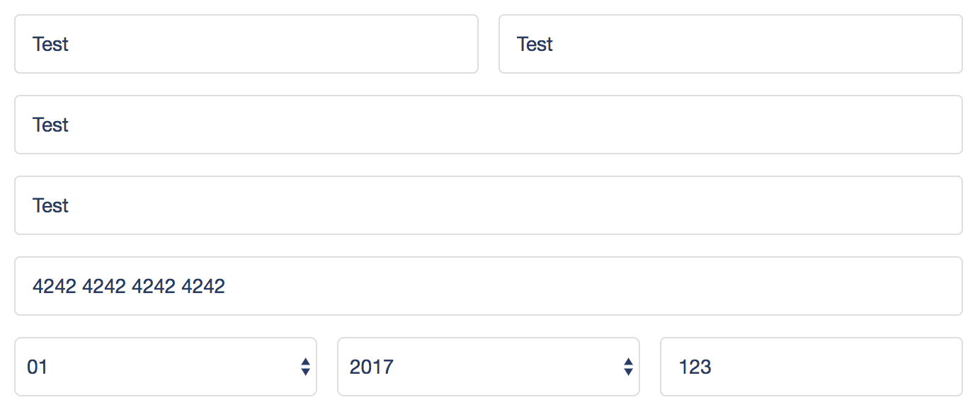
Task: Click the third-row full-width Test field
Action: coord(489,205)
